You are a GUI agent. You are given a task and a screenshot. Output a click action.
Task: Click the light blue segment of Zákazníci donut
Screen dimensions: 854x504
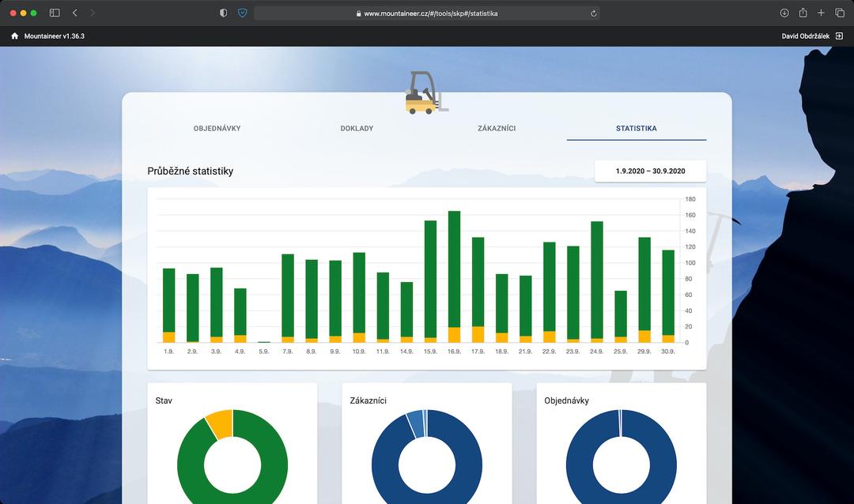pyautogui.click(x=416, y=423)
